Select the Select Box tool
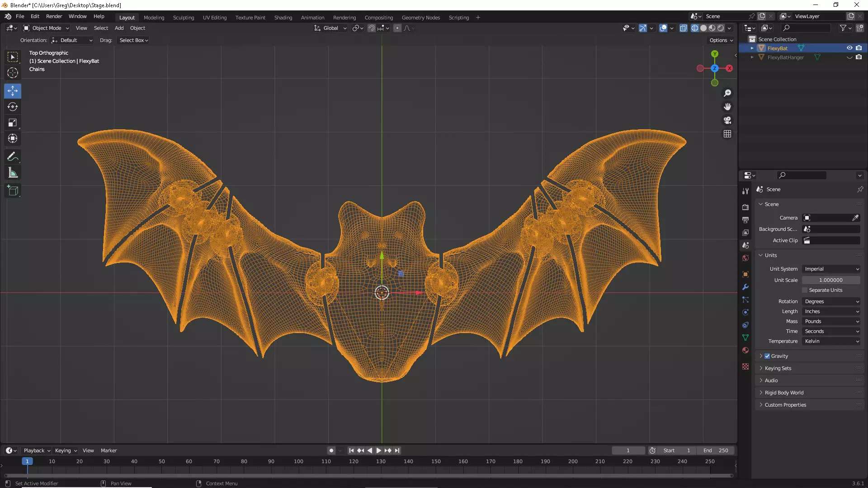868x488 pixels. coord(13,57)
